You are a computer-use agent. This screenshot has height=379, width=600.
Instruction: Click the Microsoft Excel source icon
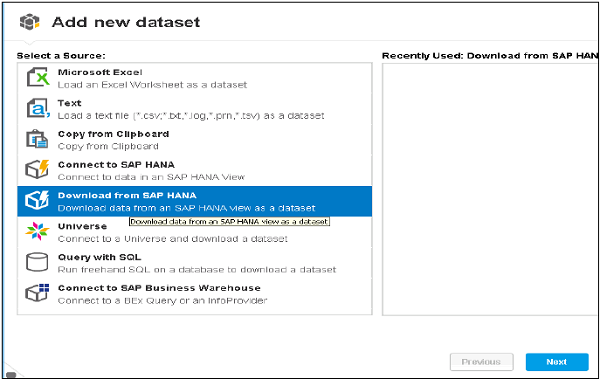[38, 77]
